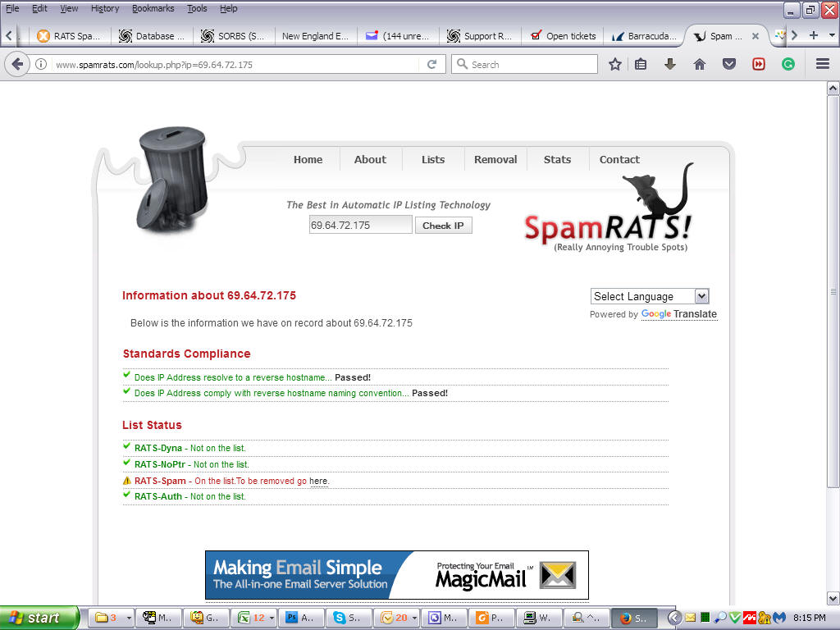
Task: Click the mail envelope tray icon
Action: [691, 619]
